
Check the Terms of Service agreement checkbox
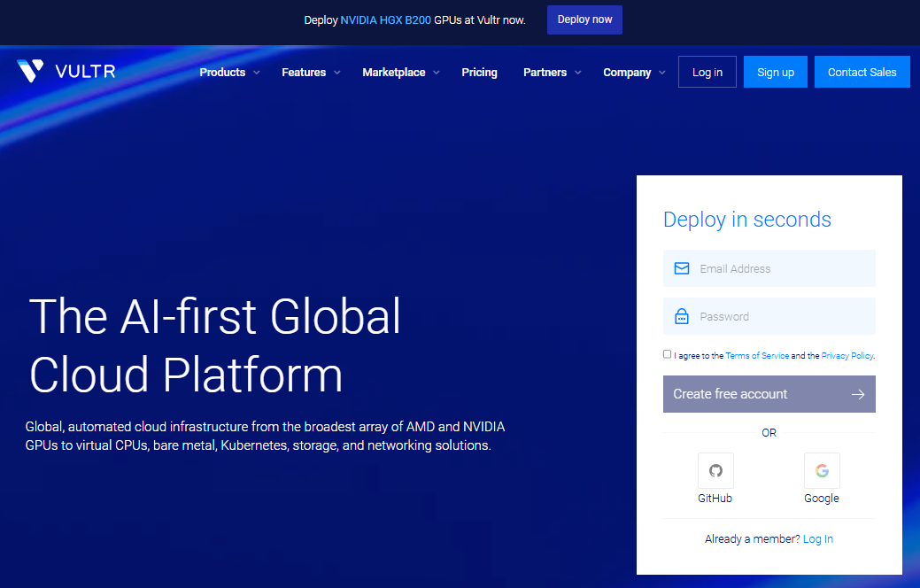point(668,354)
